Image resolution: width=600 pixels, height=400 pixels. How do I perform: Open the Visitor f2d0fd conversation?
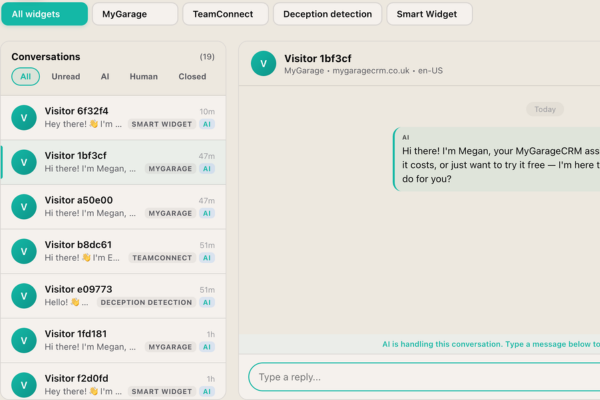click(113, 382)
